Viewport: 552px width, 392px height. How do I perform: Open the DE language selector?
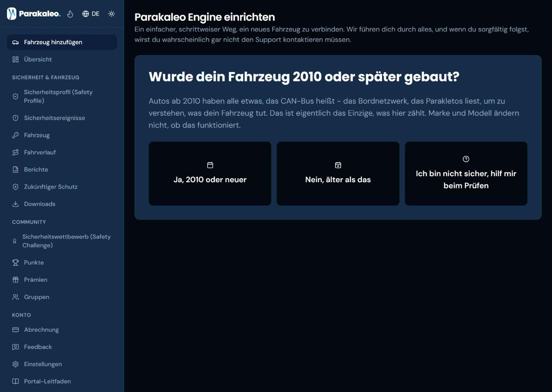(91, 14)
